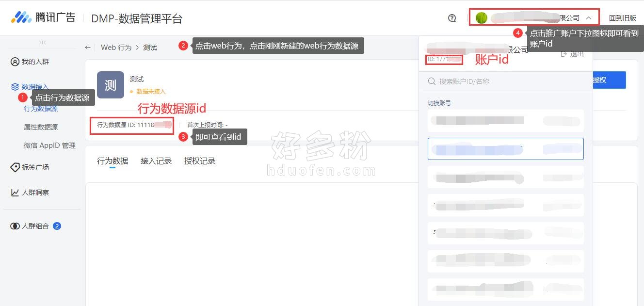Open 属性数据源 in the sidebar
This screenshot has width=644, height=306.
pos(41,127)
